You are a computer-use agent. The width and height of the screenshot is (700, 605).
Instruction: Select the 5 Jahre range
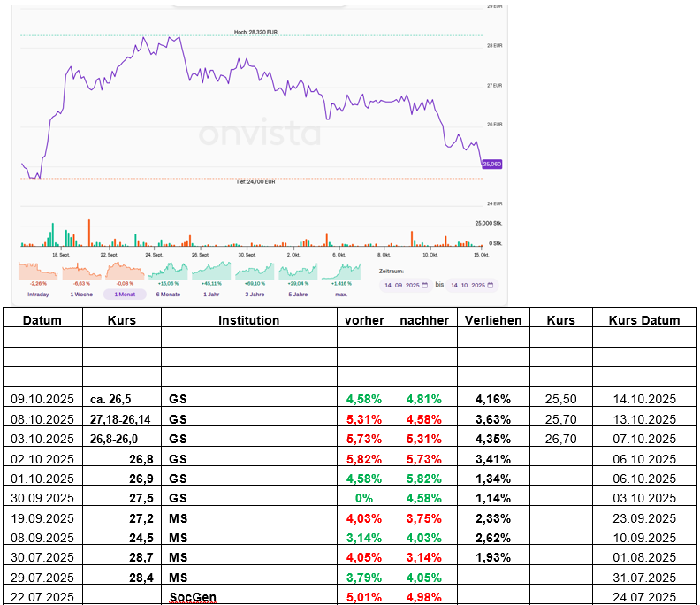[298, 294]
